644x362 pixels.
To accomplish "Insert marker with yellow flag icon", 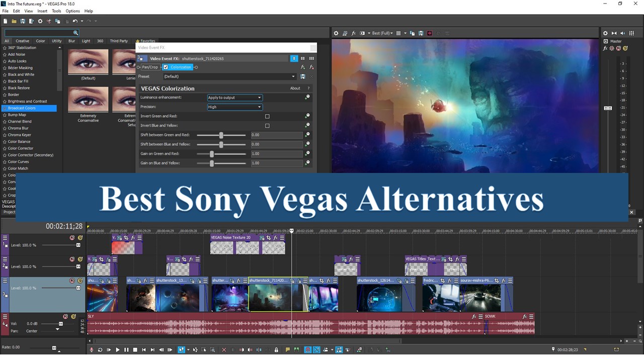I will (x=287, y=350).
